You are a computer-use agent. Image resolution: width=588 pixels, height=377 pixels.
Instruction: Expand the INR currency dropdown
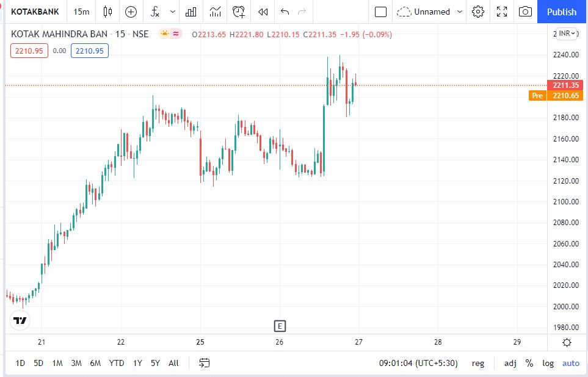567,33
